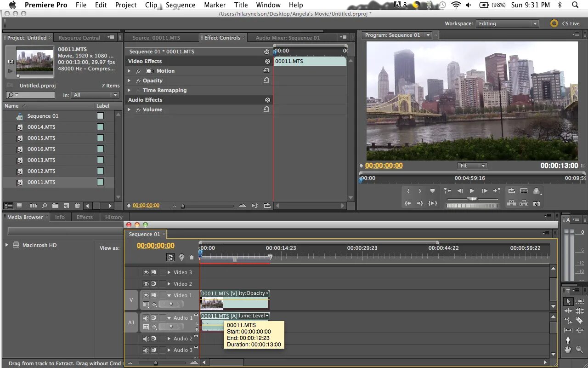Mute Audio 3 track speaker toggle
The width and height of the screenshot is (588, 368).
(x=146, y=350)
